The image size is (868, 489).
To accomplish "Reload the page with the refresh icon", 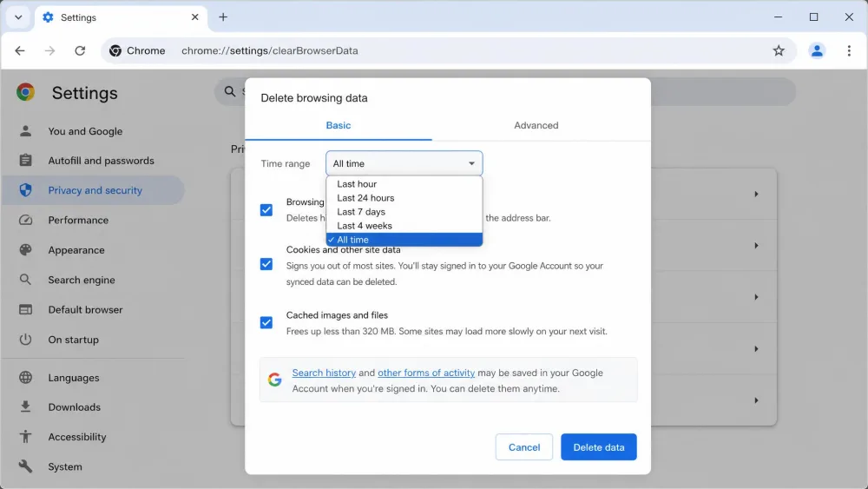I will coord(80,51).
